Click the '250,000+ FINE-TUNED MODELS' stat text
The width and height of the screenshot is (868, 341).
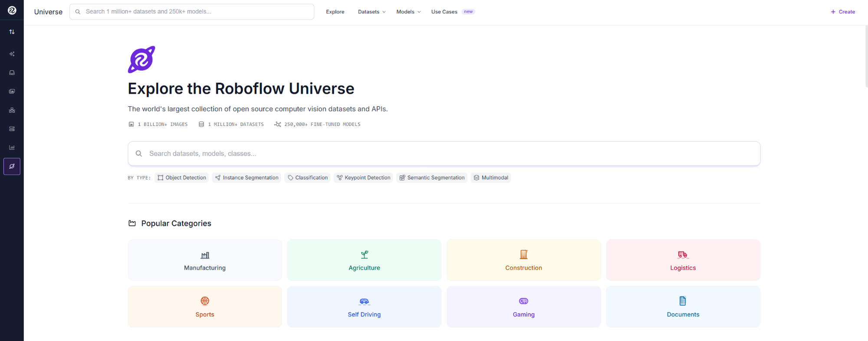tap(322, 124)
